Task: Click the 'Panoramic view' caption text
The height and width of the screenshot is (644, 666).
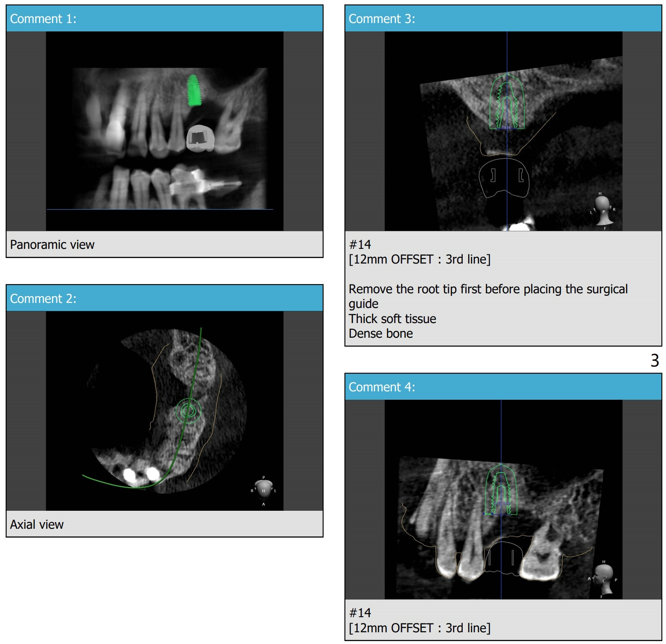Action: [52, 245]
